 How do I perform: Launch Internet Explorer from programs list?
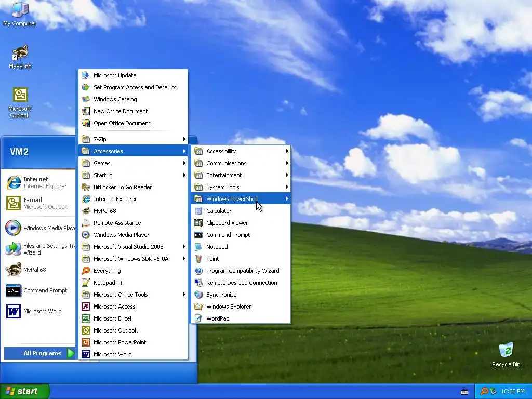tap(133, 199)
